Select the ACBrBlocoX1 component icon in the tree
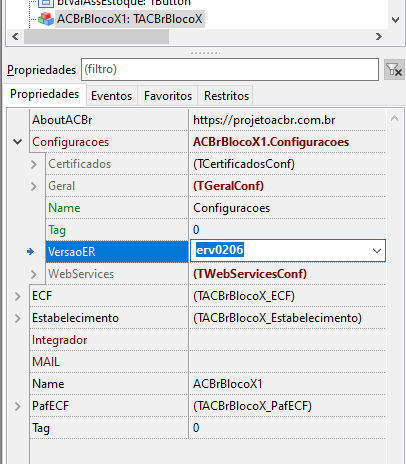This screenshot has width=406, height=464. (x=46, y=19)
